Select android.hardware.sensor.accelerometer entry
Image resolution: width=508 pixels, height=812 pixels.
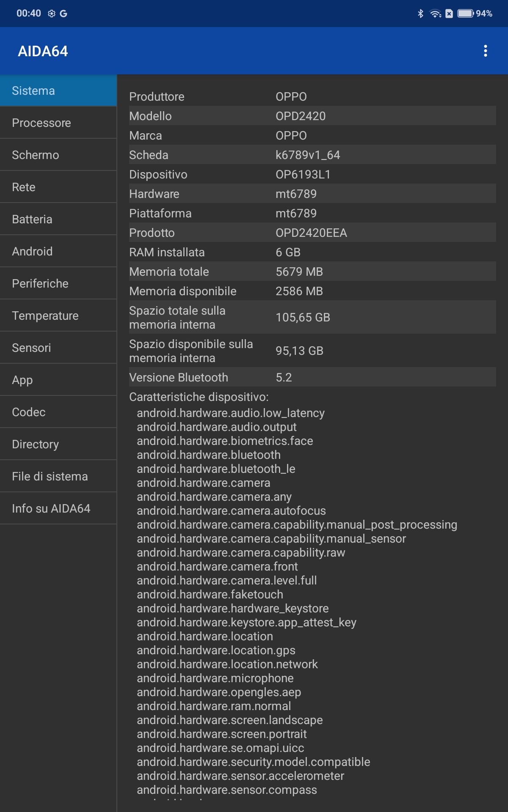[240, 776]
